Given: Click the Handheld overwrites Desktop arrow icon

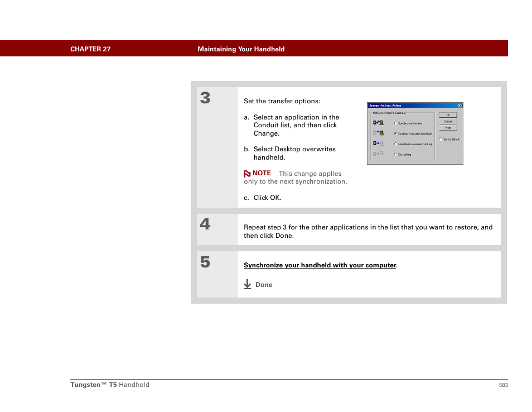Looking at the screenshot, I should tap(378, 143).
